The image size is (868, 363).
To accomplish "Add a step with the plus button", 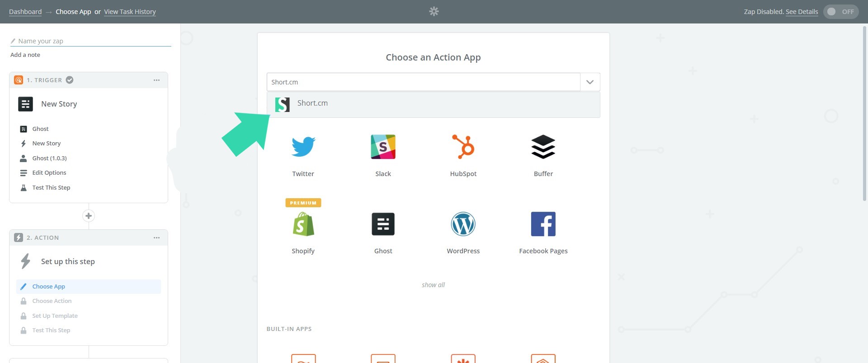I will click(x=89, y=216).
